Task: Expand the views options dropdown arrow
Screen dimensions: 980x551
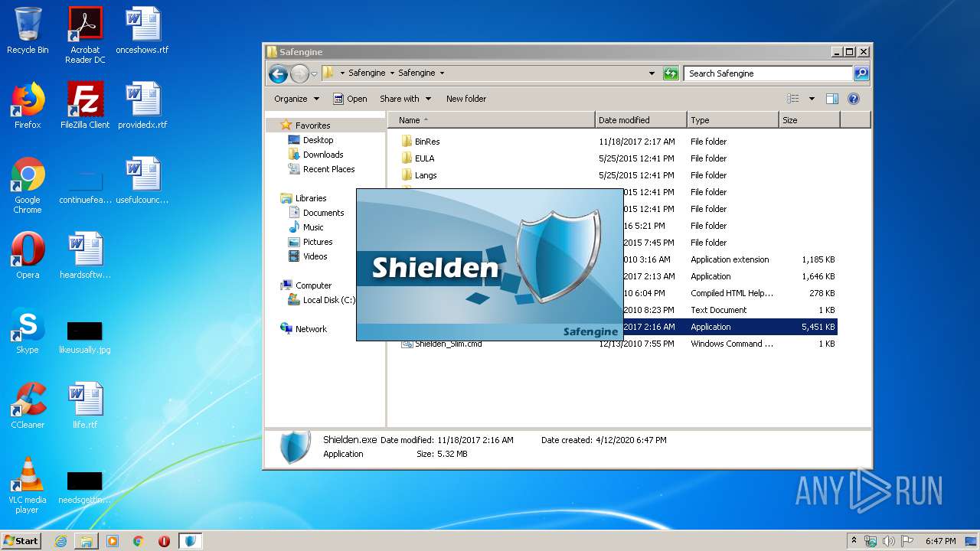Action: point(812,99)
